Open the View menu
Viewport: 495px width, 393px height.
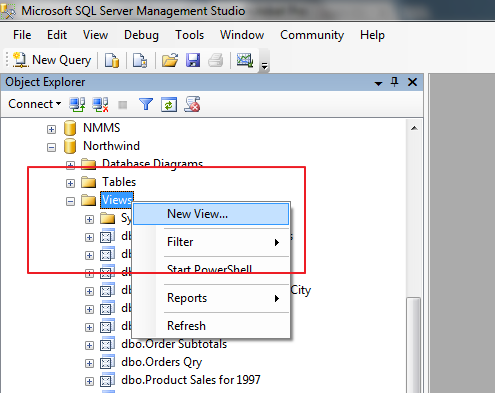coord(95,35)
